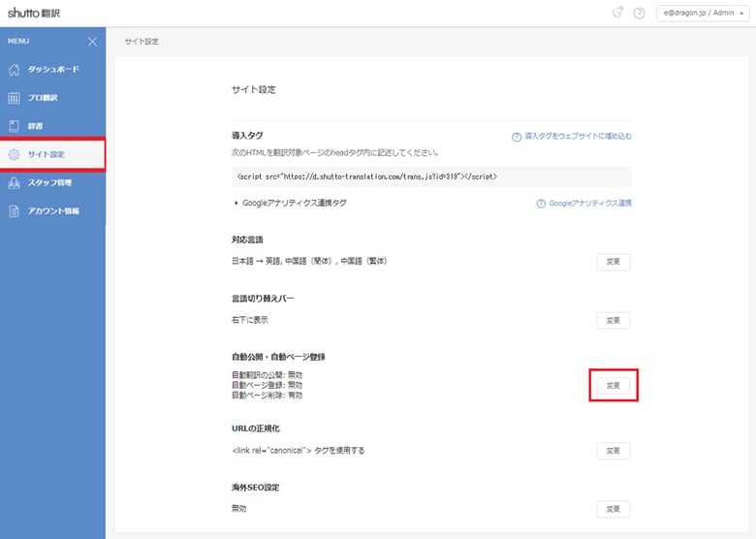Open the help question mark icon in header
The height and width of the screenshot is (539, 756).
640,13
